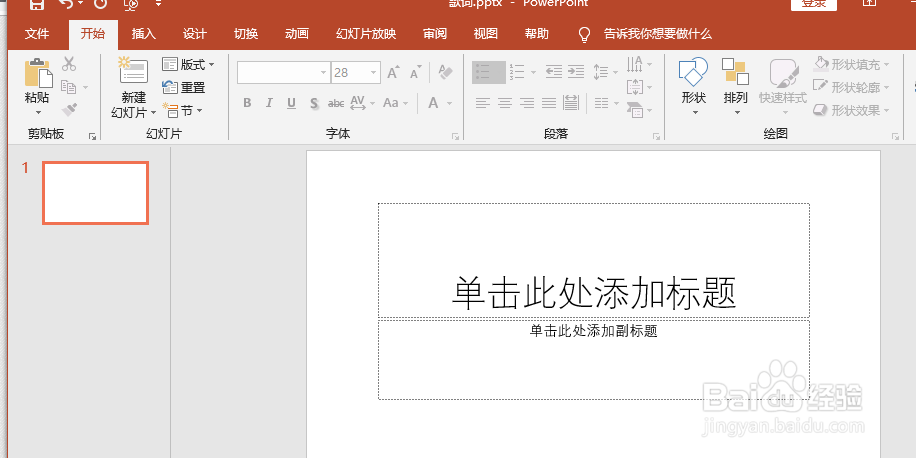The image size is (916, 458).
Task: Click the Format Painter brush icon
Action: tap(69, 109)
